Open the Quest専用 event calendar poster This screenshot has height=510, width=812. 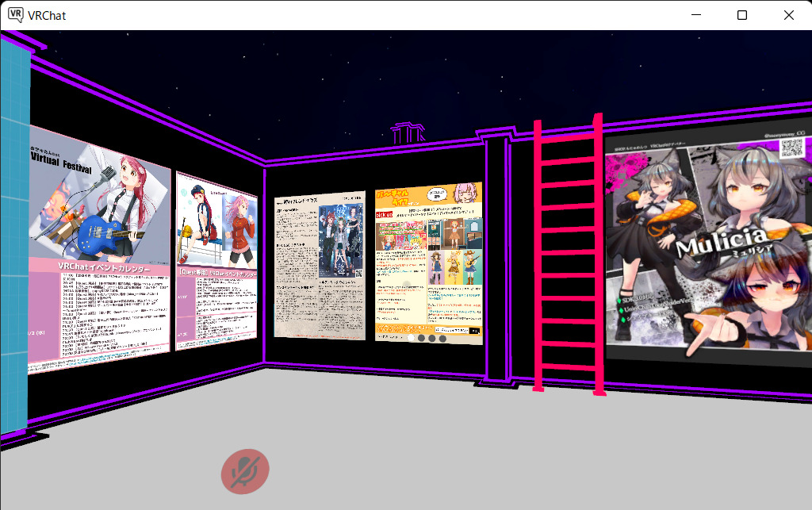(x=216, y=262)
